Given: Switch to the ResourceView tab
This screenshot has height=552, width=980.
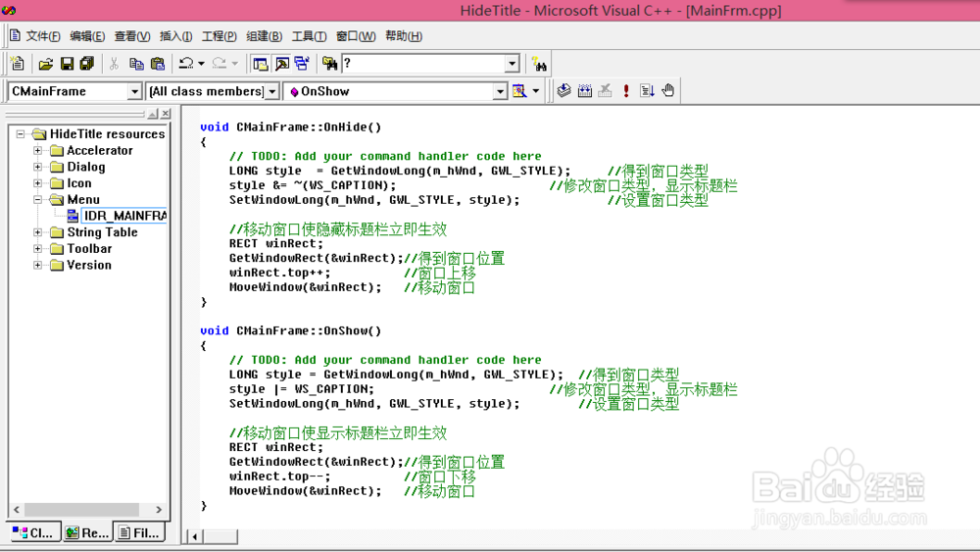Looking at the screenshot, I should pyautogui.click(x=88, y=532).
